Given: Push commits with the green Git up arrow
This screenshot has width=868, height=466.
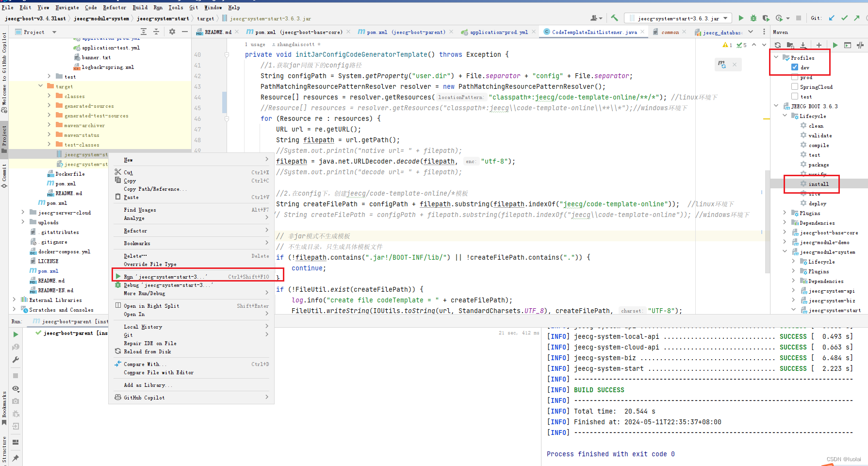Looking at the screenshot, I should [856, 18].
